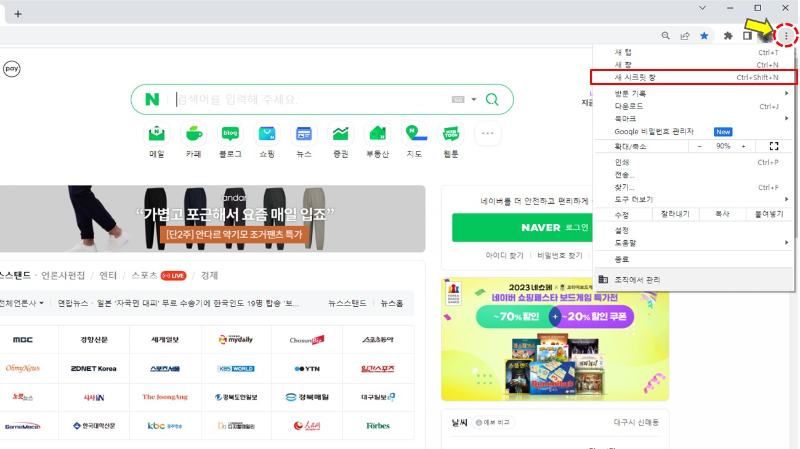This screenshot has height=449, width=800.
Task: Open the andar jogger pants banner ad
Action: click(212, 218)
